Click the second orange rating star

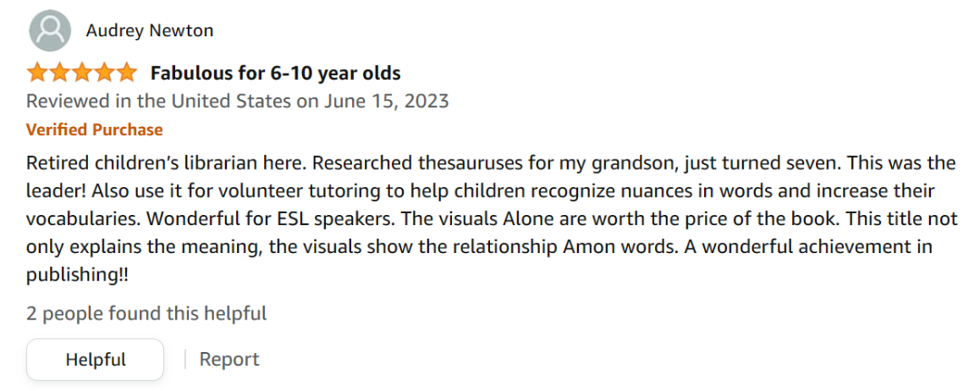click(59, 73)
